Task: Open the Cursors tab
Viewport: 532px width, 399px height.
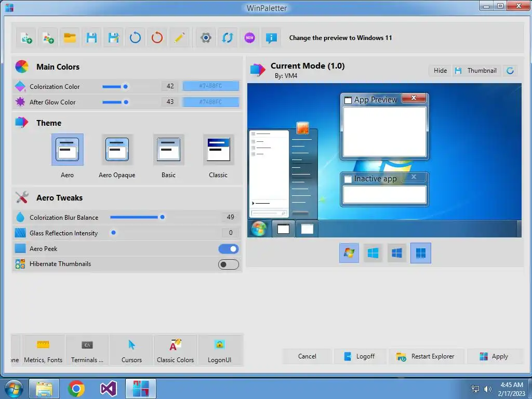Action: 131,350
